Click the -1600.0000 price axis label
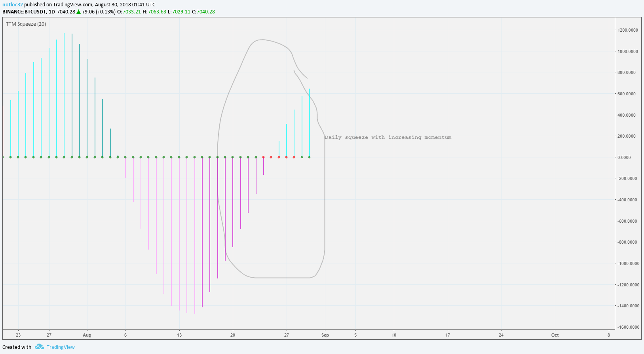 [x=629, y=327]
